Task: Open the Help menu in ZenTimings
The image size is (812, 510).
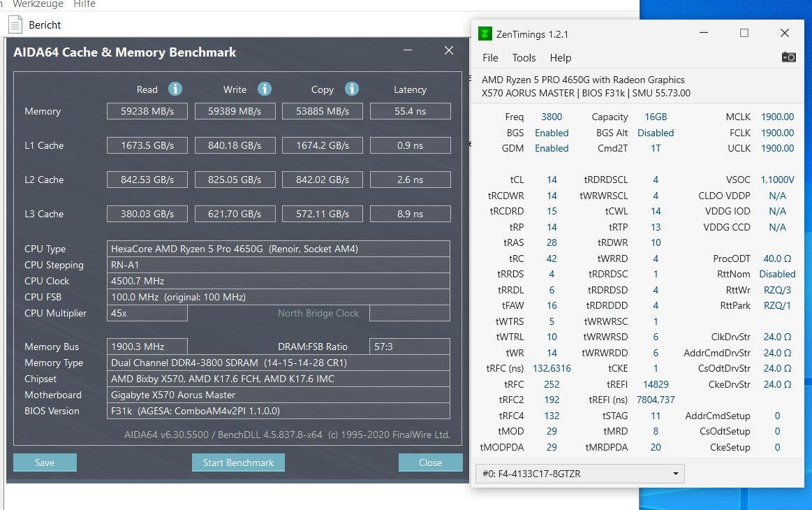Action: (x=561, y=57)
